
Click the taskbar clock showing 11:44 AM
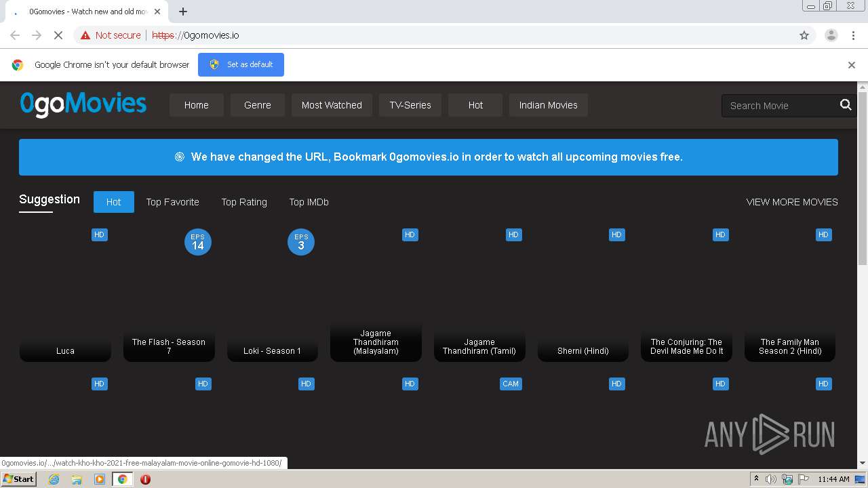(x=833, y=479)
